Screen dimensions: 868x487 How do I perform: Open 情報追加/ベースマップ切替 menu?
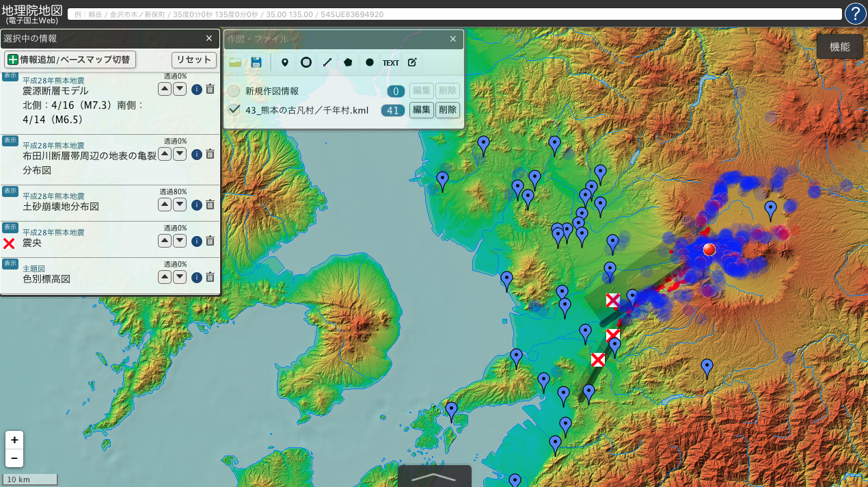click(70, 60)
